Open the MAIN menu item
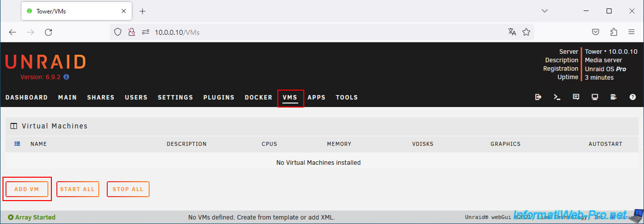The image size is (644, 224). click(x=67, y=98)
